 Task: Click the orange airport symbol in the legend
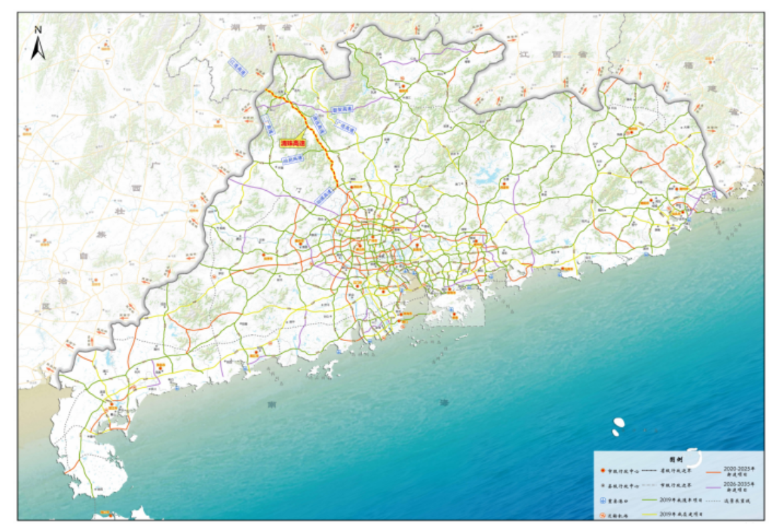pyautogui.click(x=601, y=515)
